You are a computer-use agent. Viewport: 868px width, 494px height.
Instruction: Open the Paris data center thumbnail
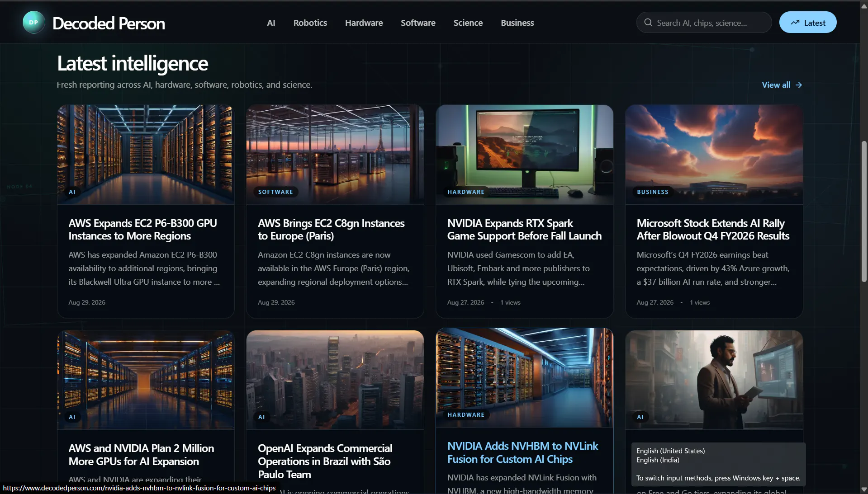335,155
